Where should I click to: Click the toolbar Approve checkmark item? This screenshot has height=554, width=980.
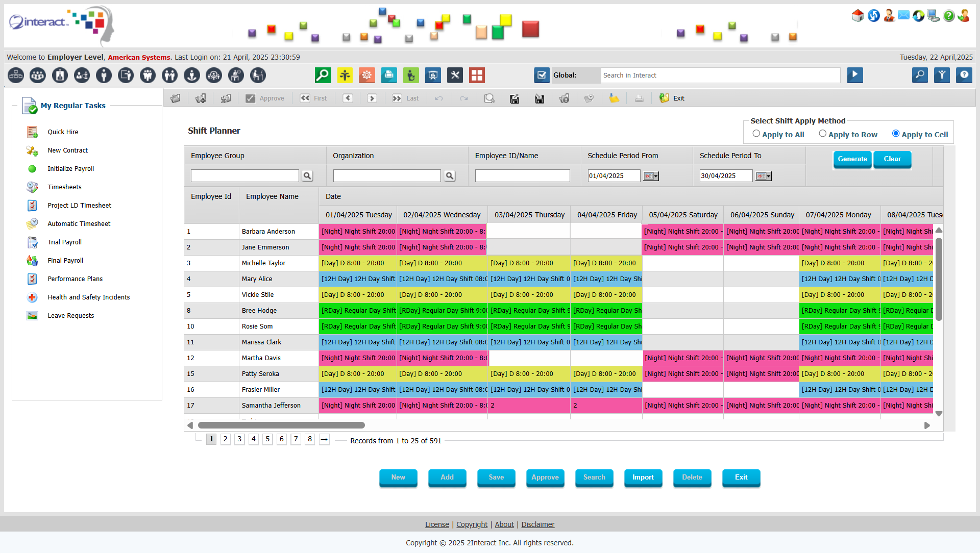[265, 98]
